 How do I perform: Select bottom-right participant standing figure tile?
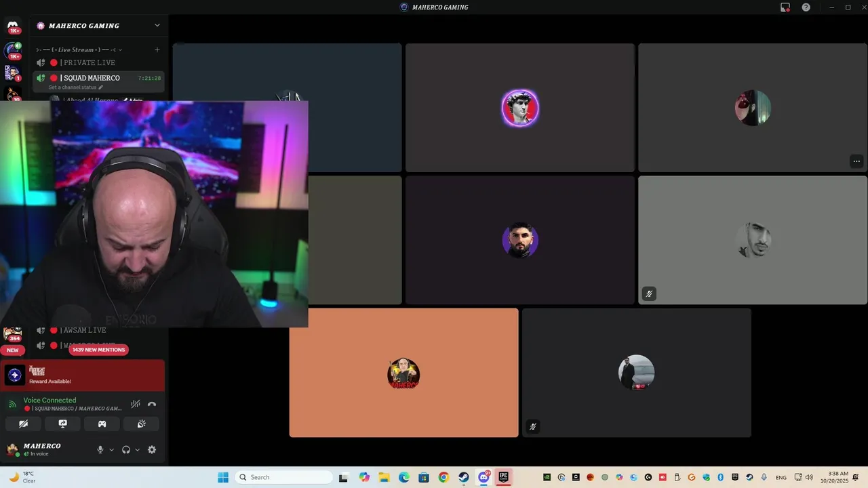[x=637, y=373]
